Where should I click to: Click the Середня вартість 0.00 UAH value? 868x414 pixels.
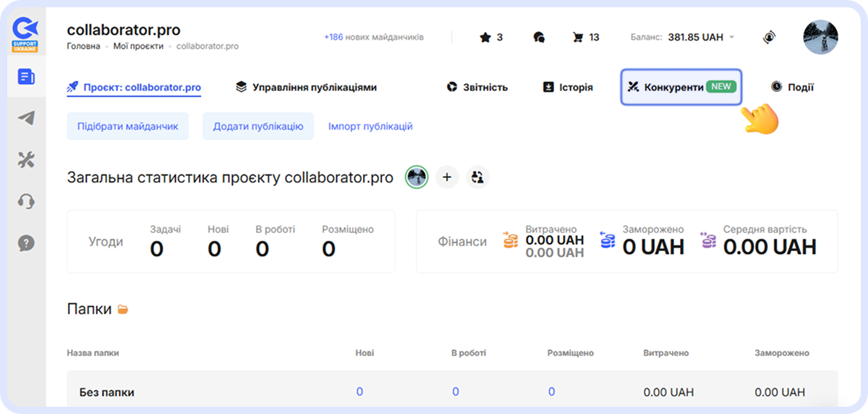(770, 247)
